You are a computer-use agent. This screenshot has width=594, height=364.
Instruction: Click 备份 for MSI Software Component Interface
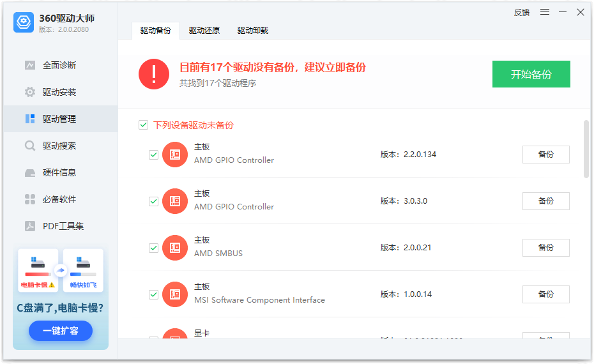point(546,294)
